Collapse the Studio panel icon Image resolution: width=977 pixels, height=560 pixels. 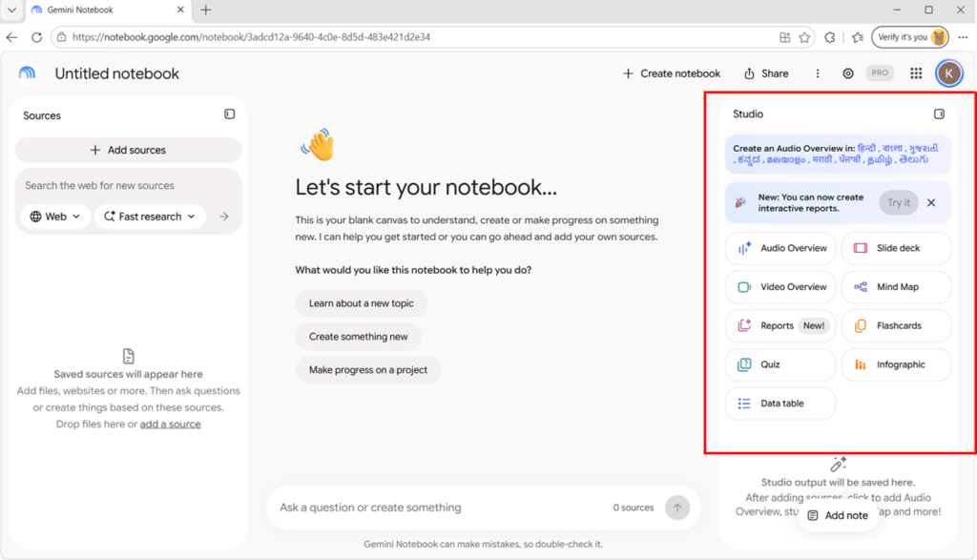939,114
